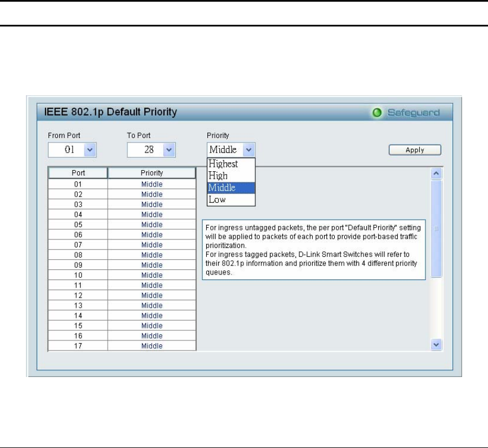The image size is (488, 448).
Task: Select port 06 row cell
Action: tap(78, 235)
